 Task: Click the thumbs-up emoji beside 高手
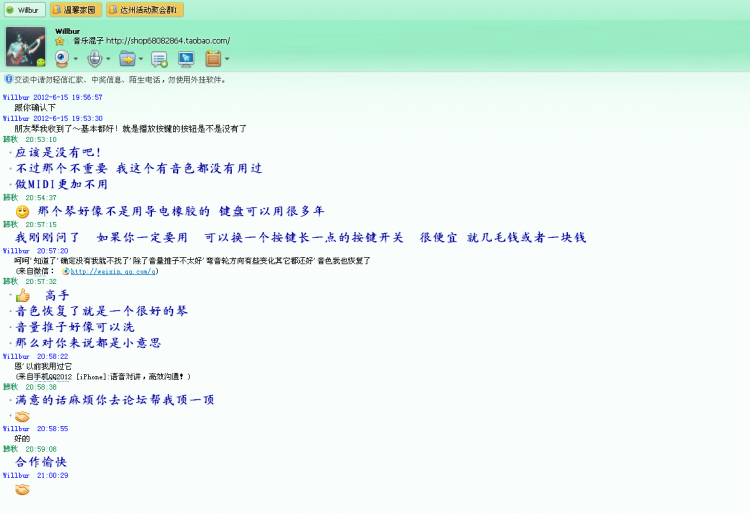(22, 295)
